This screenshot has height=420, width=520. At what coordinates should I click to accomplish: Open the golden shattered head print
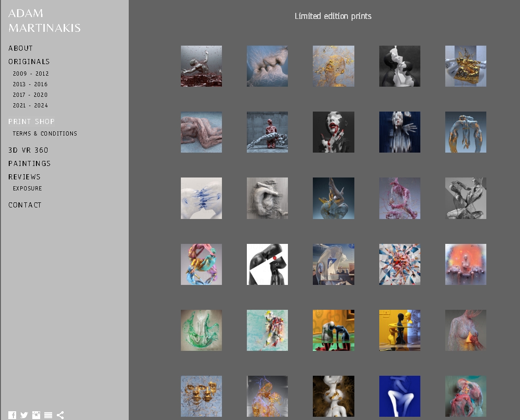(333, 66)
